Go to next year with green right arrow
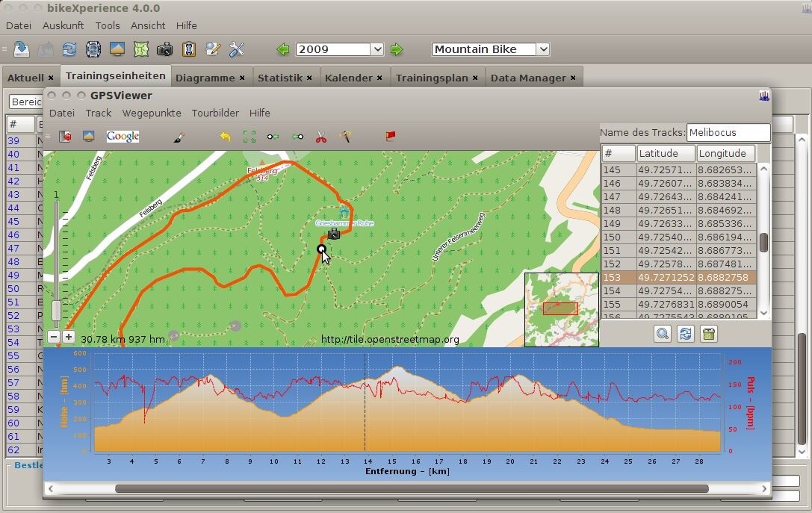This screenshot has width=812, height=513. pyautogui.click(x=397, y=50)
